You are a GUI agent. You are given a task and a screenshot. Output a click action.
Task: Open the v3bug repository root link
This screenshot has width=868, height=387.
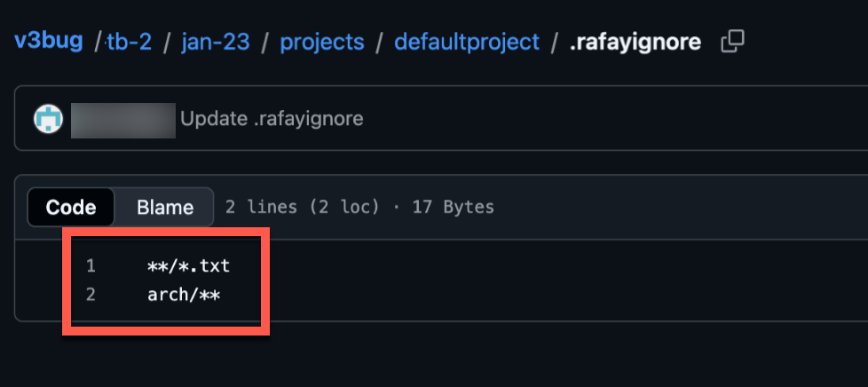50,42
